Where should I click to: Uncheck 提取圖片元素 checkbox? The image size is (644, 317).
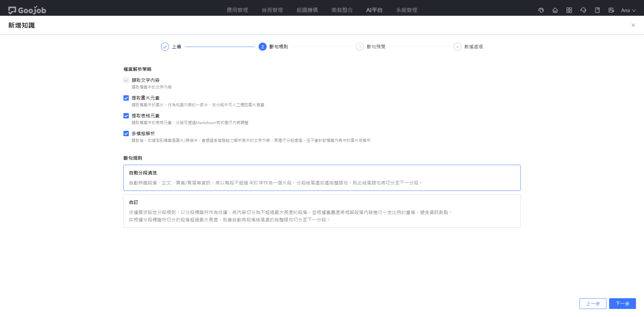point(126,98)
